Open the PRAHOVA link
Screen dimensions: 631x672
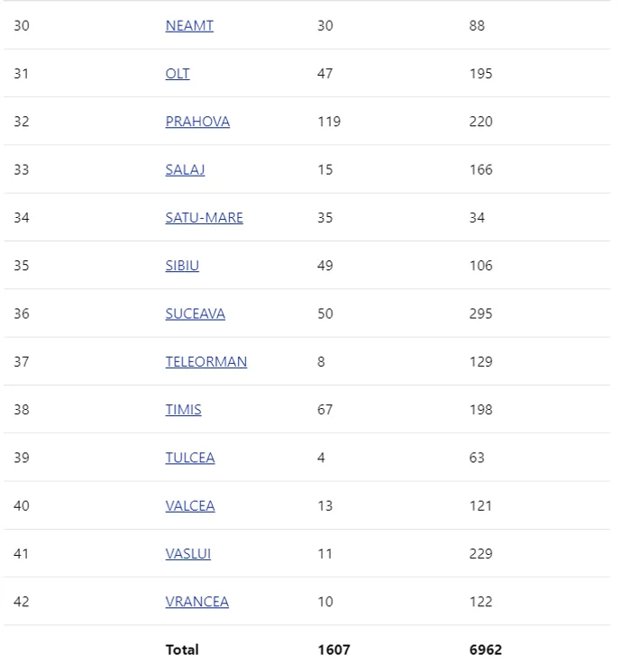[197, 122]
